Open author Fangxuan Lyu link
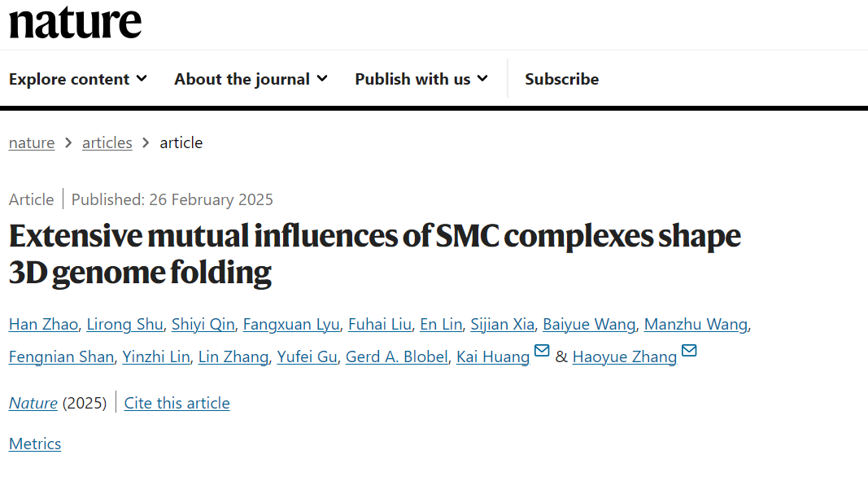Screen dimensions: 868x494 (x=291, y=325)
